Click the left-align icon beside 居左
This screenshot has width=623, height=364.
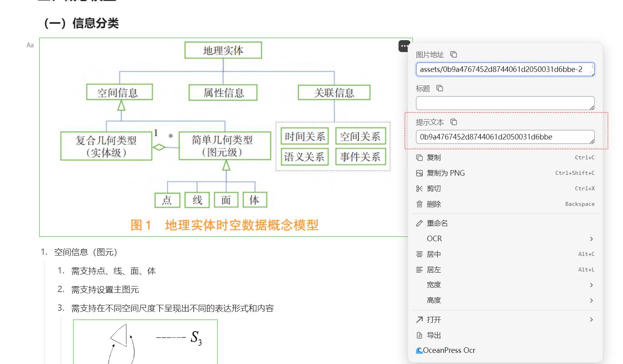419,270
